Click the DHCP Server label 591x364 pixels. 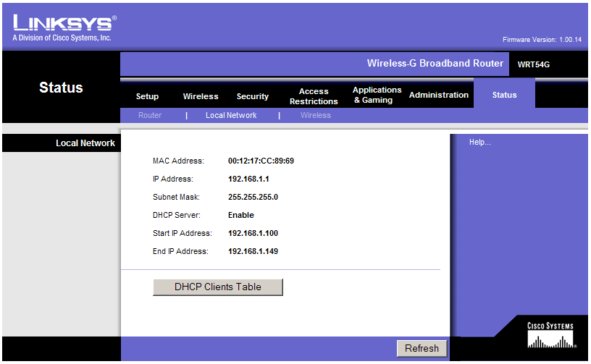pyautogui.click(x=177, y=215)
